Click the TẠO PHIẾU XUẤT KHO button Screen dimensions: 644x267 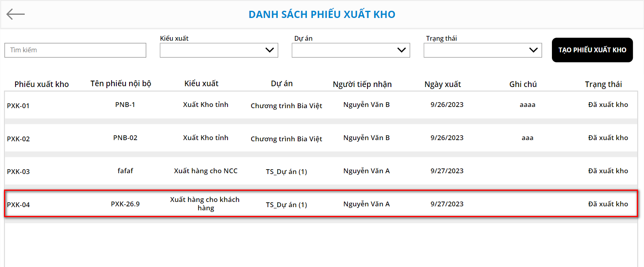pos(592,50)
